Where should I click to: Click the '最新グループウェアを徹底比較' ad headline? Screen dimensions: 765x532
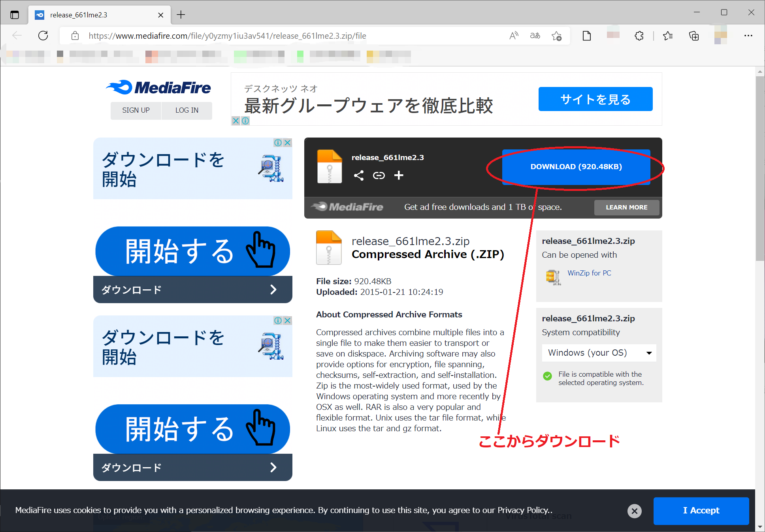[x=369, y=106]
